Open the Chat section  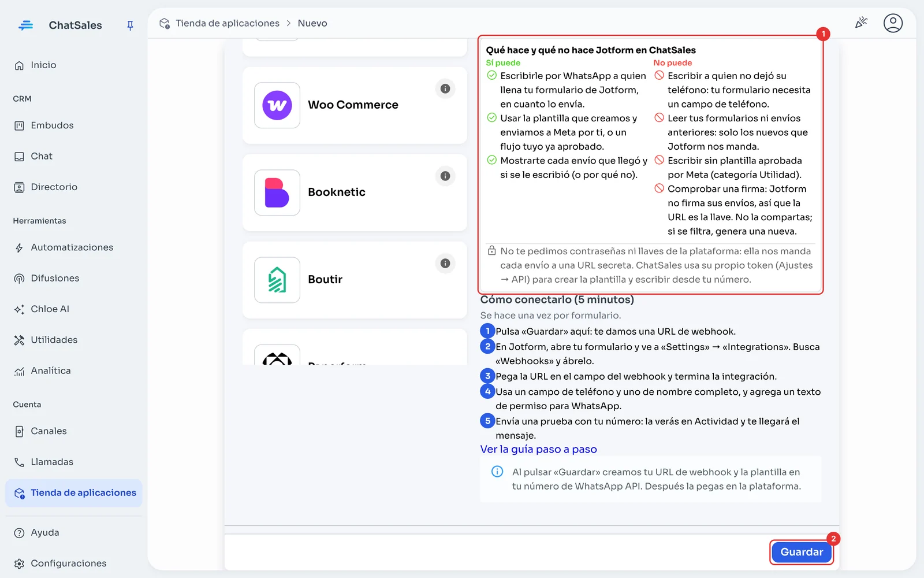[73, 156]
